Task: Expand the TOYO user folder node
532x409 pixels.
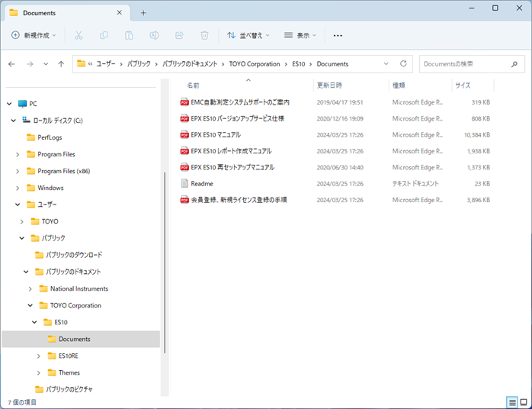Action: tap(21, 221)
